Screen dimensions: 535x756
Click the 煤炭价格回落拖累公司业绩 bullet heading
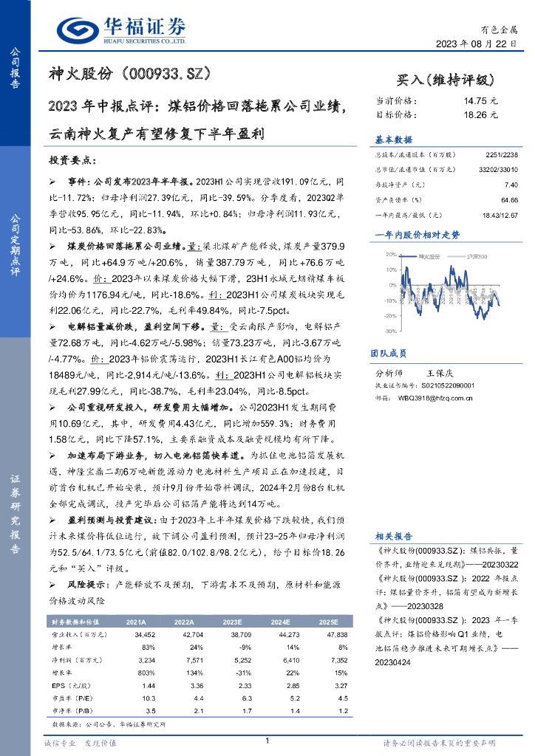click(126, 247)
